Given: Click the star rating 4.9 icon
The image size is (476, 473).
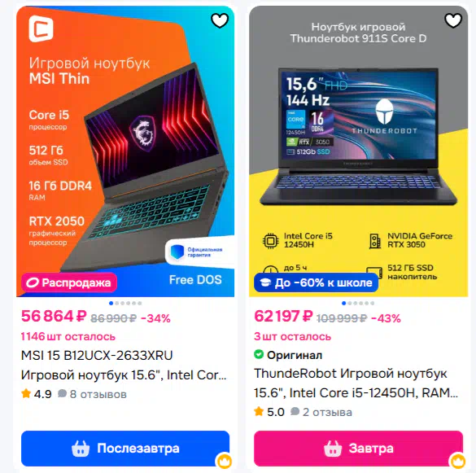Looking at the screenshot, I should point(26,394).
